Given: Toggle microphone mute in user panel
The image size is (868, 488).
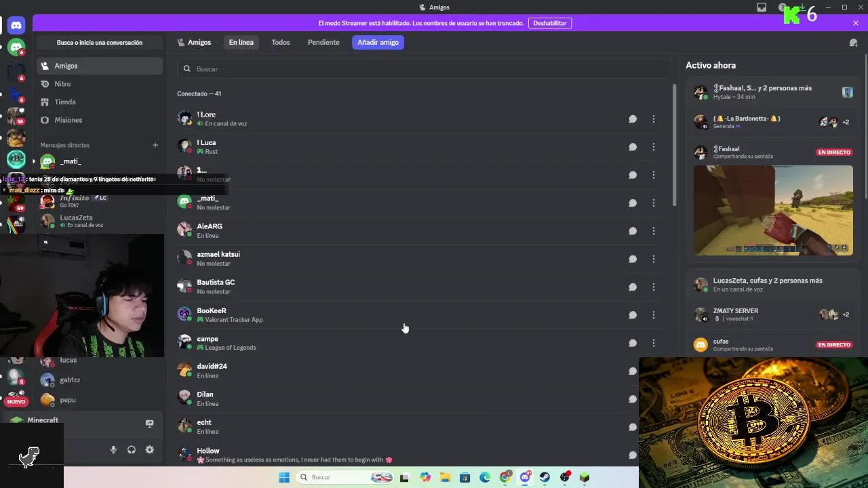Looking at the screenshot, I should [113, 450].
